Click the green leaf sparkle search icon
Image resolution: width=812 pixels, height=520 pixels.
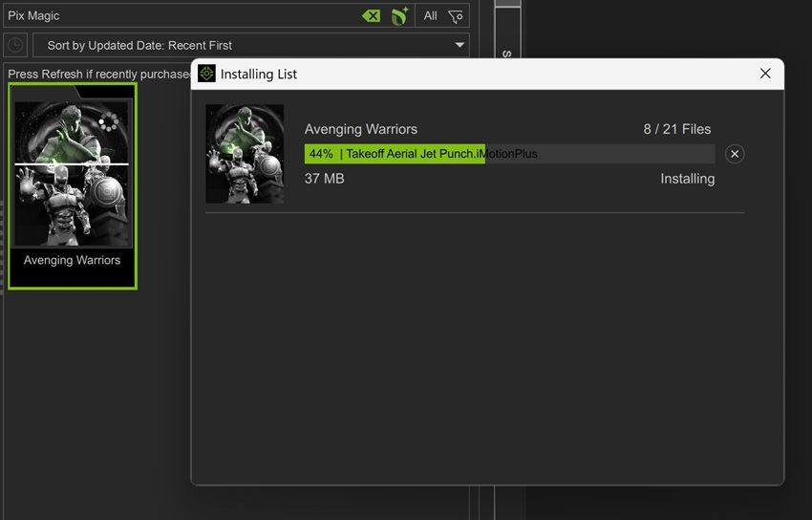coord(399,16)
